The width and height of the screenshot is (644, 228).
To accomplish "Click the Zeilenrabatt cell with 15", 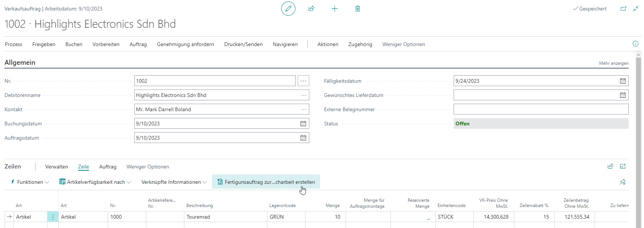I will point(534,217).
